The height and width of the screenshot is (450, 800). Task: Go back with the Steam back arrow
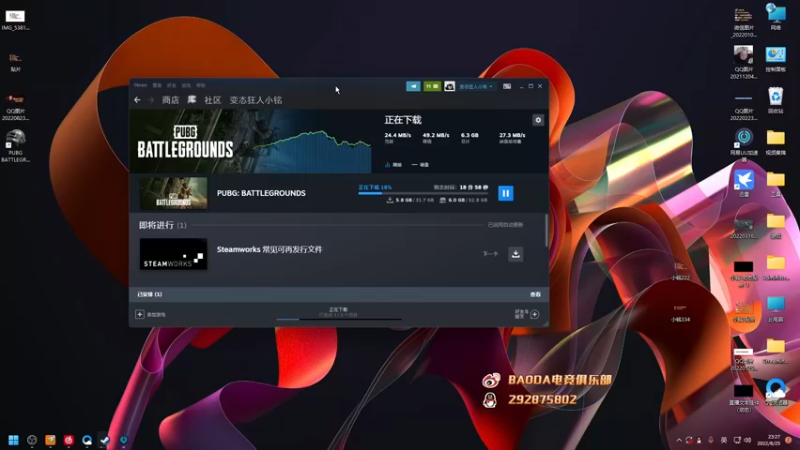click(x=137, y=100)
